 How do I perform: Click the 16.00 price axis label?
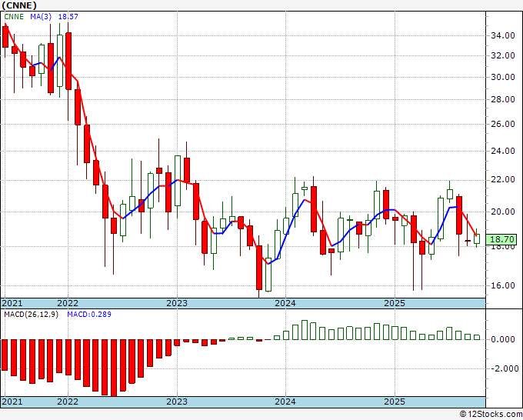[x=503, y=285]
